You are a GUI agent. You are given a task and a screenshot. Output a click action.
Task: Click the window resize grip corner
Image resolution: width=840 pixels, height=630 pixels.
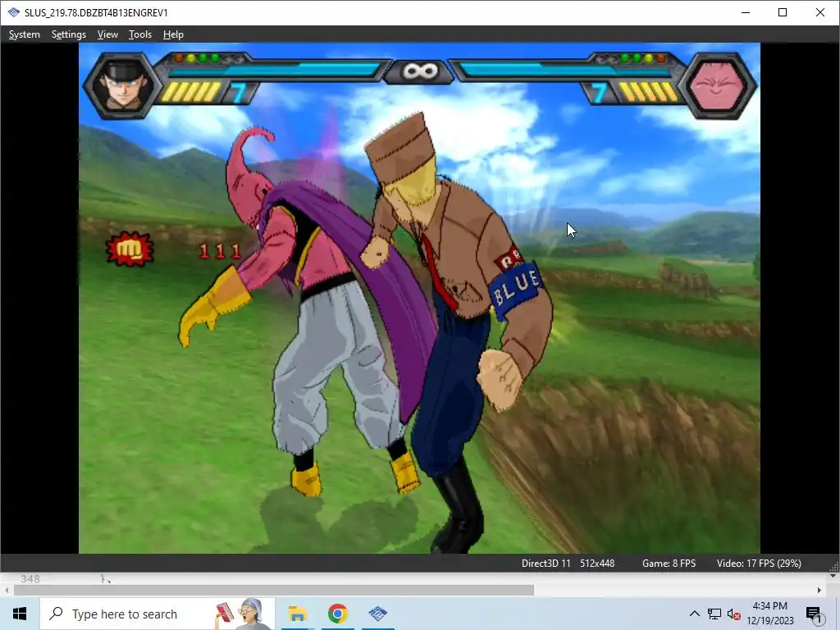click(834, 568)
